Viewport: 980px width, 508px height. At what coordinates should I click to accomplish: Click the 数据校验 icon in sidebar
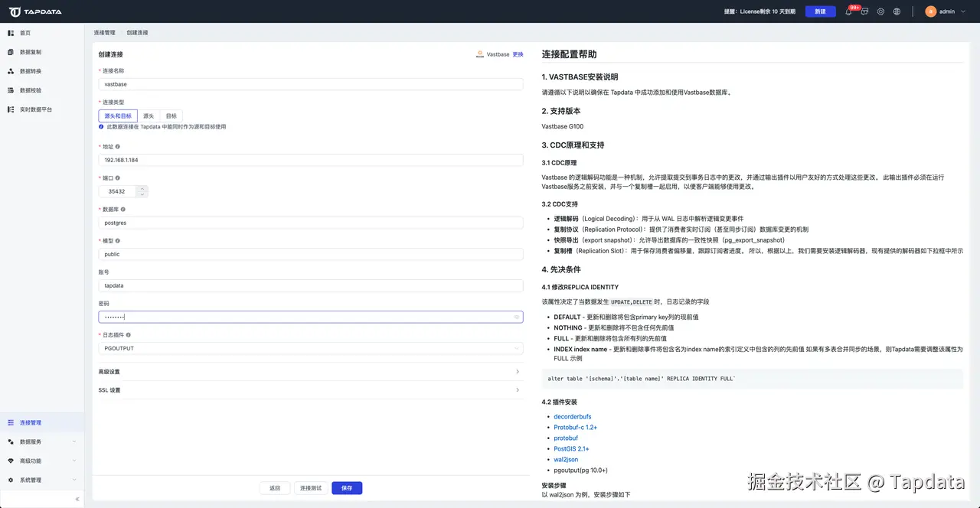click(x=11, y=90)
